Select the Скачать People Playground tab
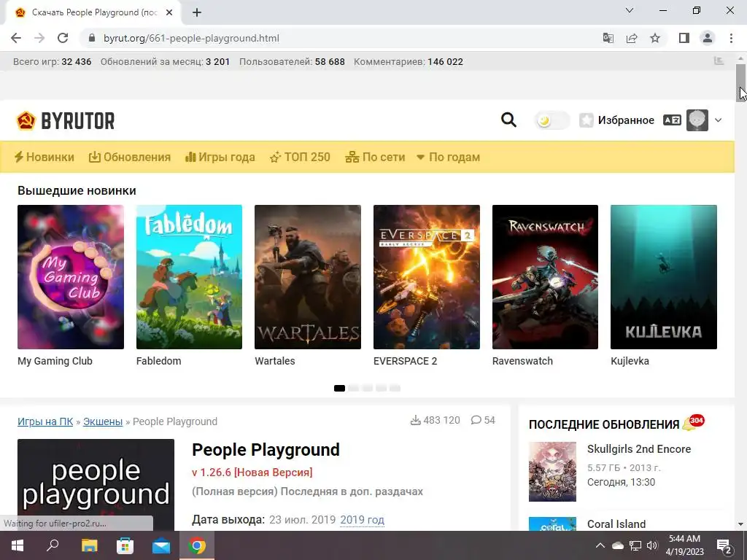747x560 pixels. 93,13
